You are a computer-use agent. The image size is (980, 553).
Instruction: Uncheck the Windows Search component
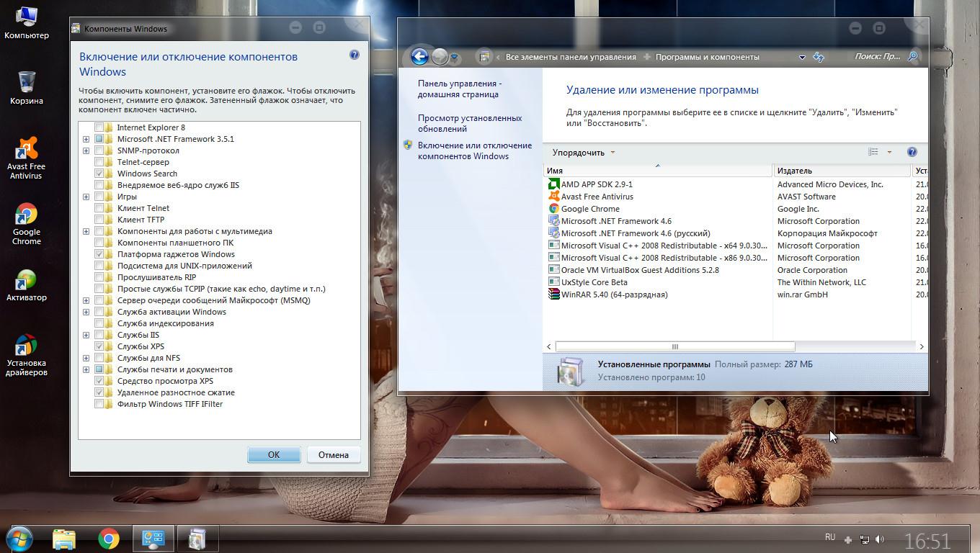[x=99, y=174]
